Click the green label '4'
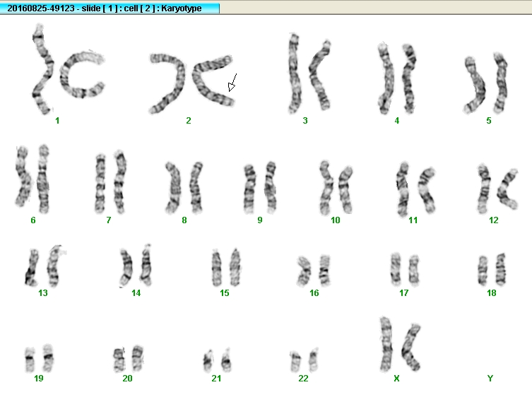 (397, 120)
